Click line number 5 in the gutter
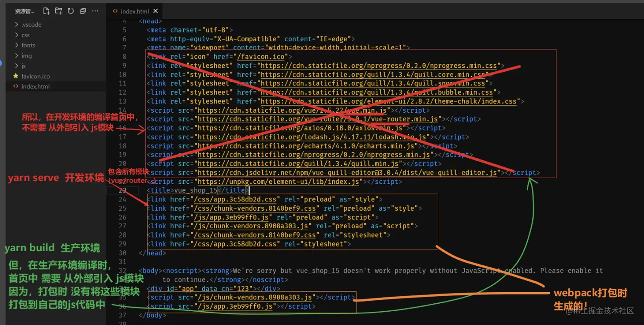 click(124, 30)
